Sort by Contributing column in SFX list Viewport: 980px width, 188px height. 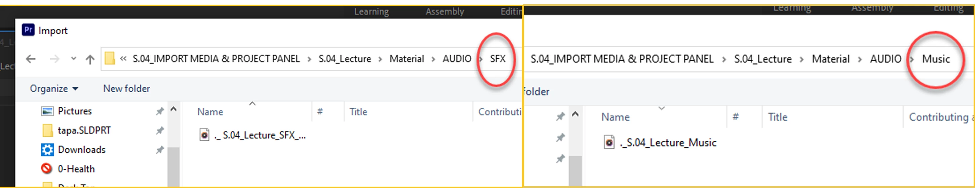[499, 112]
